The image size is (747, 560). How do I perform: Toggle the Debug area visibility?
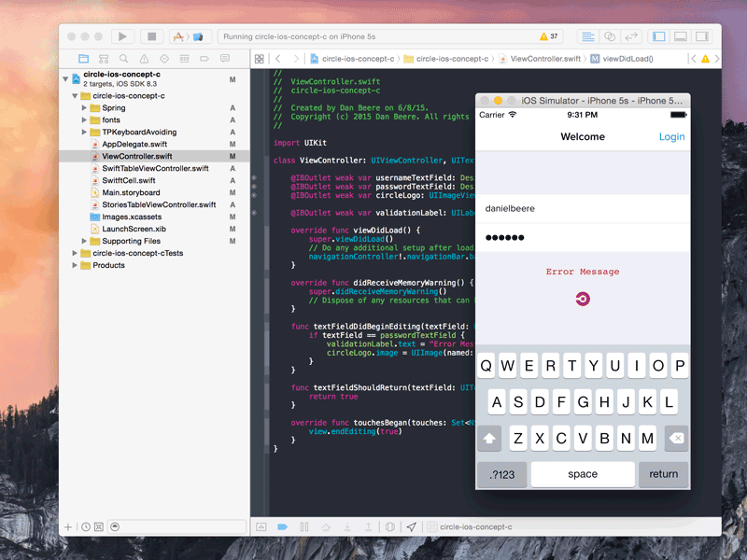tap(680, 36)
